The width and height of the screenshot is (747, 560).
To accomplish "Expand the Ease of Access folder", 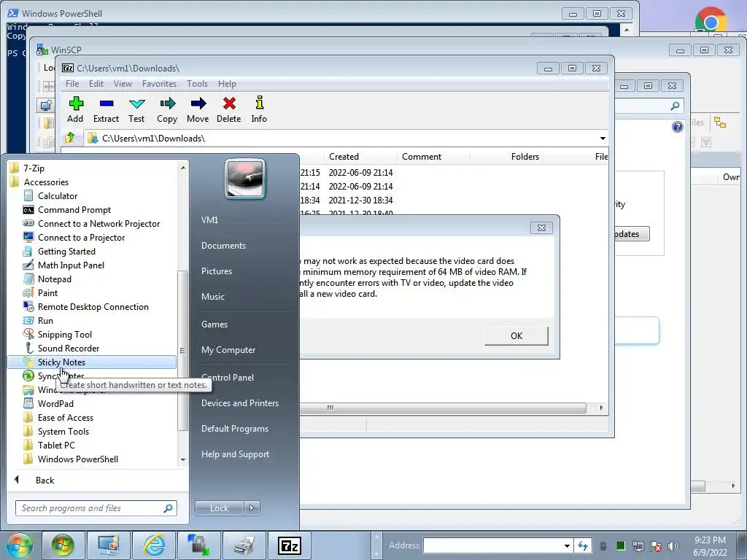I will [x=65, y=417].
